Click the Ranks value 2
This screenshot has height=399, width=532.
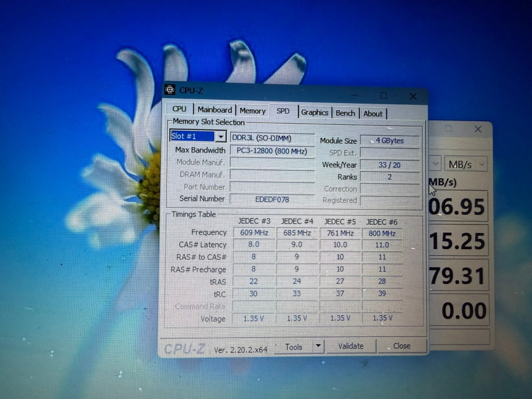[390, 177]
